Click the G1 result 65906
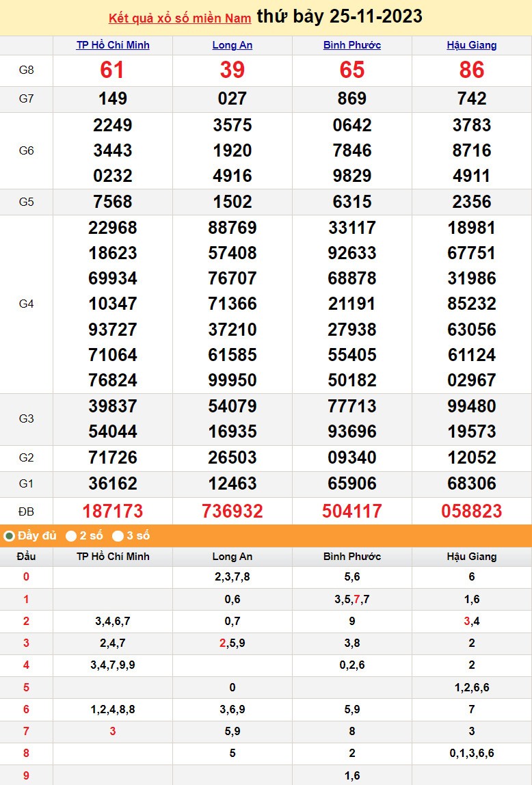 click(352, 484)
